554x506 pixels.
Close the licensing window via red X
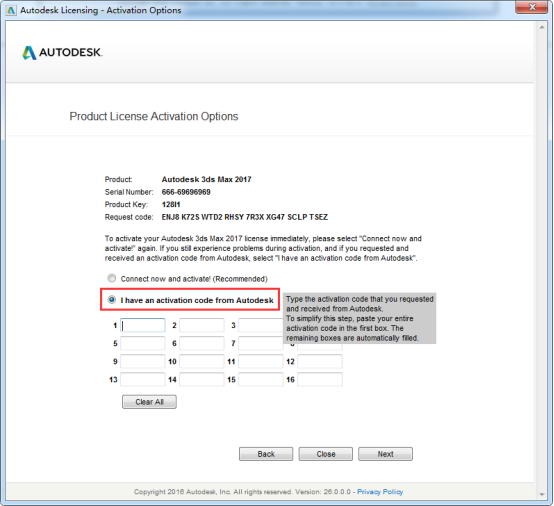tap(532, 7)
